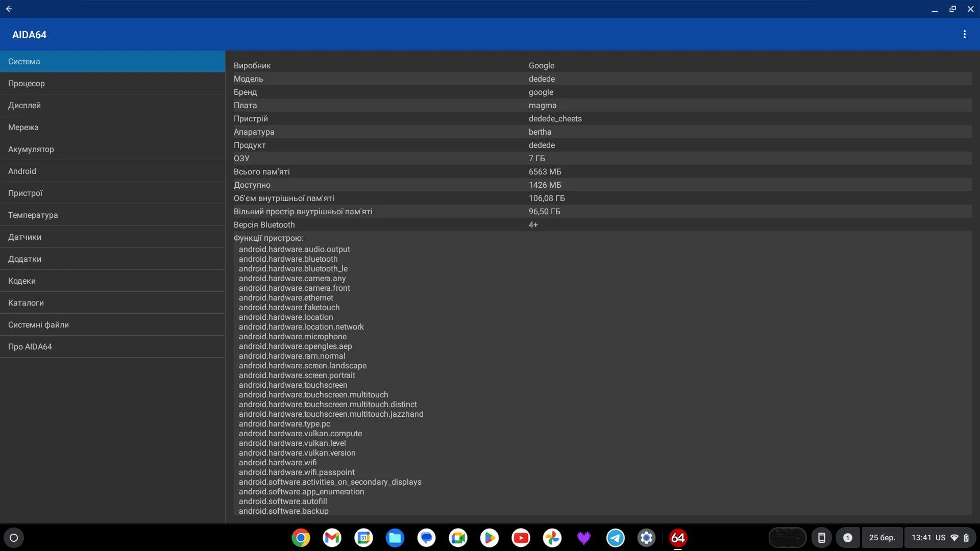The height and width of the screenshot is (551, 980).
Task: Open the Messages chat icon
Action: click(x=426, y=538)
